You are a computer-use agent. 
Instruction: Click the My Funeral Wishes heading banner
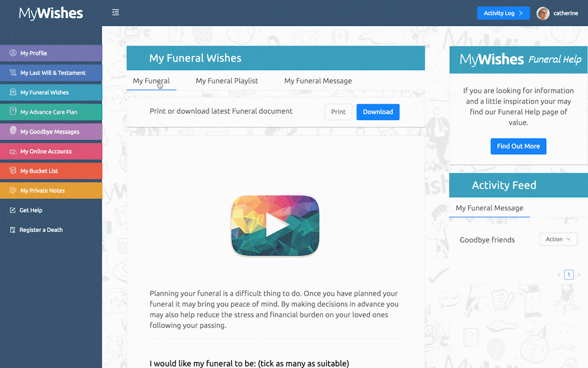(276, 58)
